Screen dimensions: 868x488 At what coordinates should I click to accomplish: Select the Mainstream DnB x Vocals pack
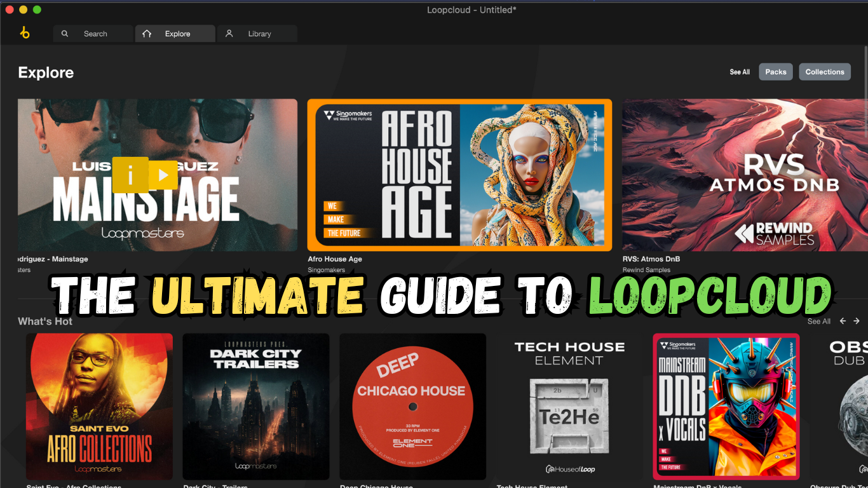pyautogui.click(x=726, y=406)
